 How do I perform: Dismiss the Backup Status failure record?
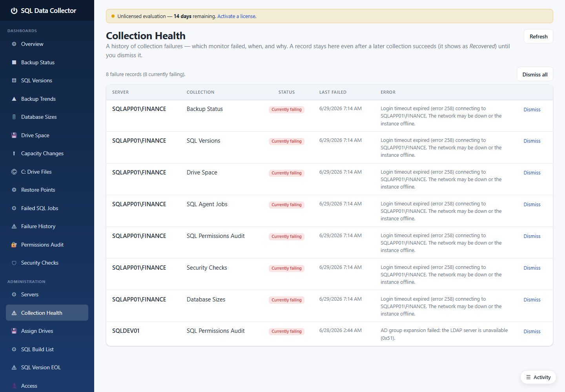(532, 109)
